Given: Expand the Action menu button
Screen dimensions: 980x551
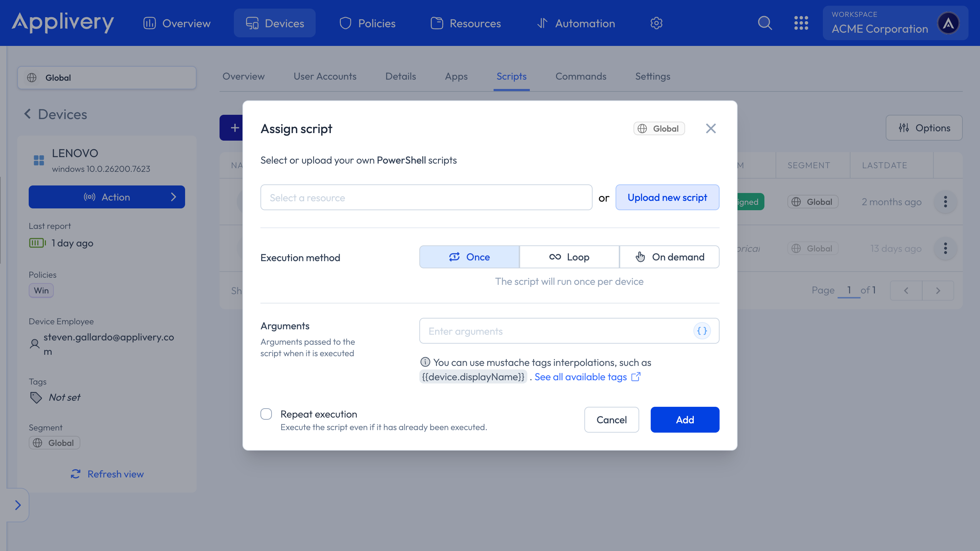Looking at the screenshot, I should click(x=107, y=197).
